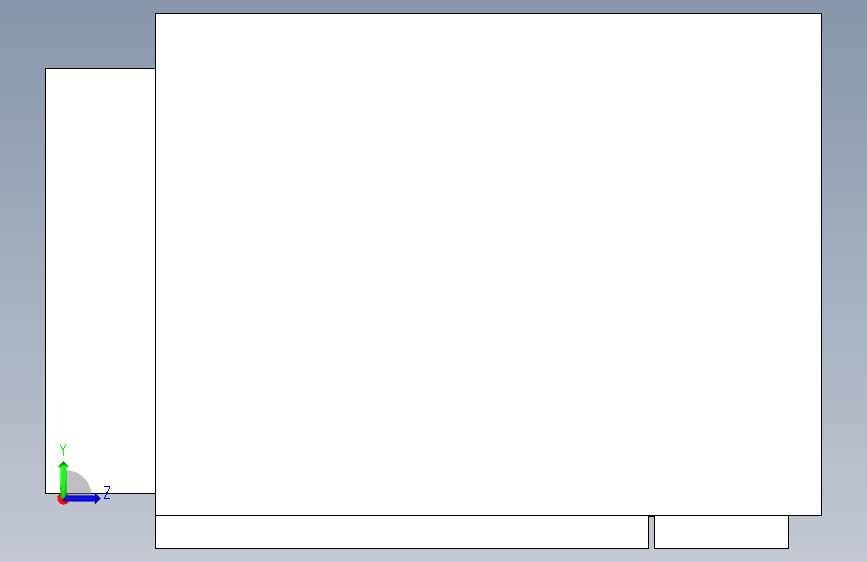The width and height of the screenshot is (867, 562).
Task: Click the gray arc plane of the triad
Action: pos(79,484)
